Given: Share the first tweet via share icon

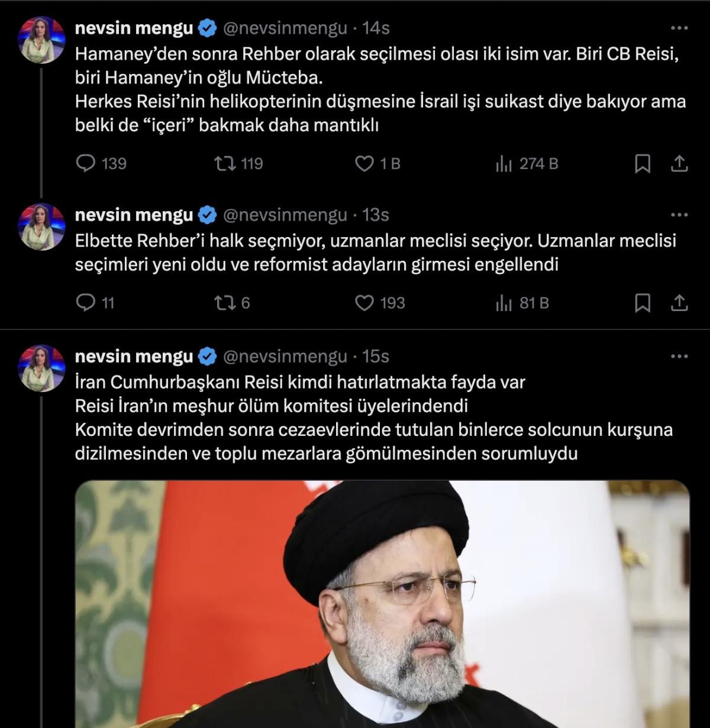Looking at the screenshot, I should (x=679, y=164).
